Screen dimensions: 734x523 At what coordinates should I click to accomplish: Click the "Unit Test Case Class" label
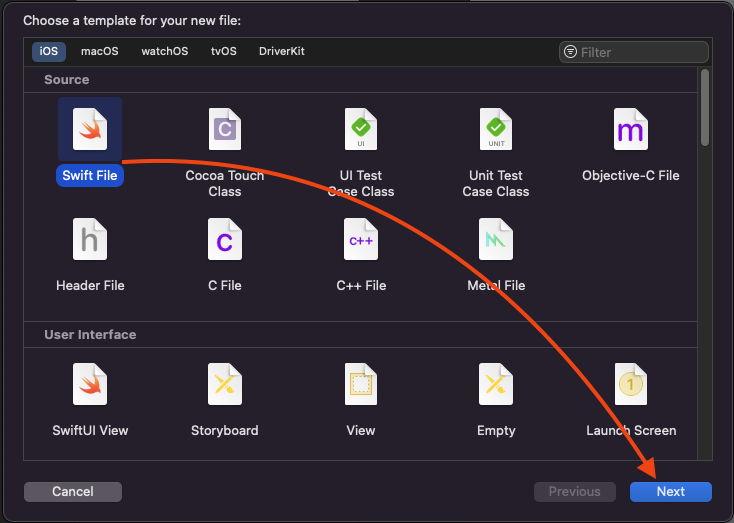point(496,184)
